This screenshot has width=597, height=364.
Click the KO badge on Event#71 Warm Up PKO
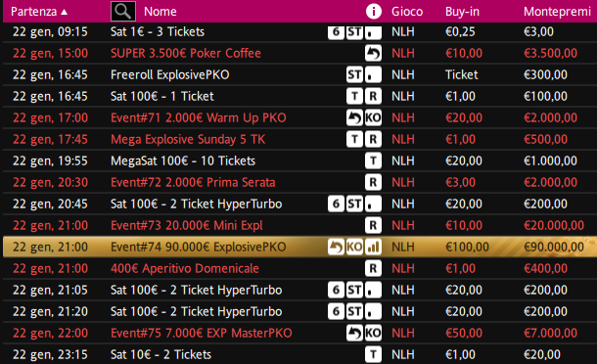coord(373,117)
